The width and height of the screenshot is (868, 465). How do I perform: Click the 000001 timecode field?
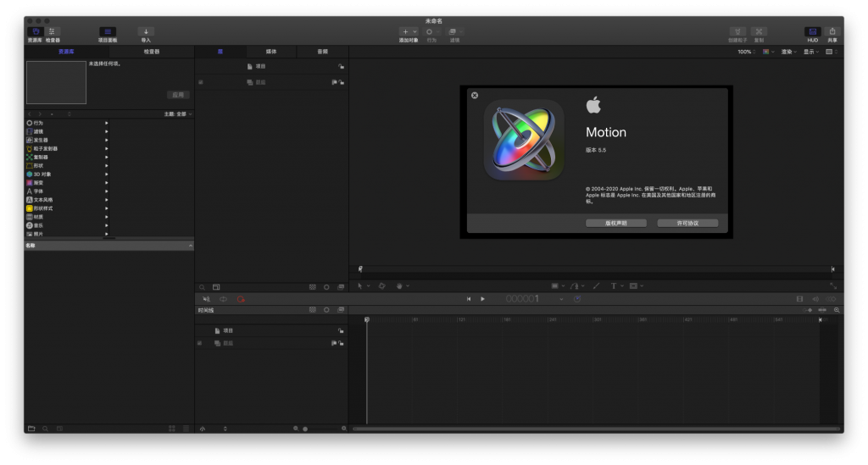[x=522, y=299]
